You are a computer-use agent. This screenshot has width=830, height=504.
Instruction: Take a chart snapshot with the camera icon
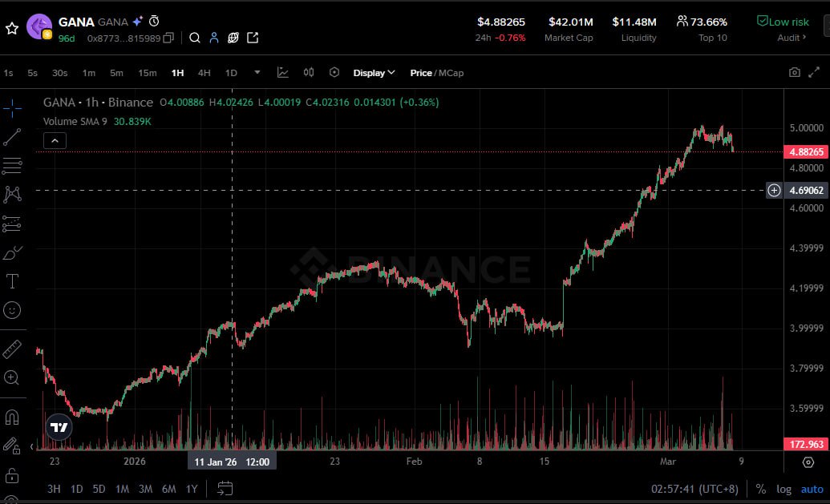[795, 72]
